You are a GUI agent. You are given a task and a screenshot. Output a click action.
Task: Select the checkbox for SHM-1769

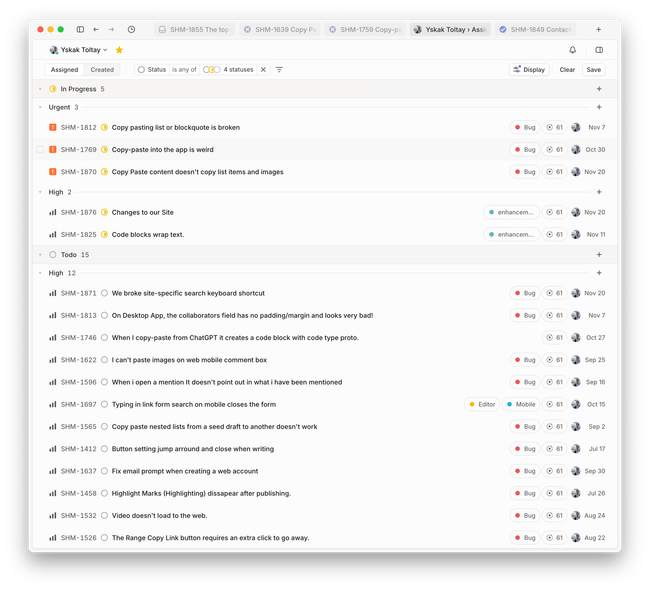[x=40, y=149]
